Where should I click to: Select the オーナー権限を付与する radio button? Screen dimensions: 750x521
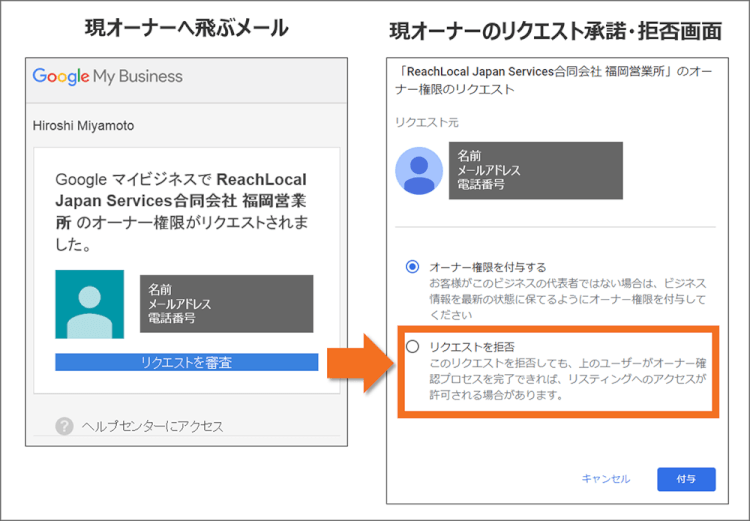412,267
